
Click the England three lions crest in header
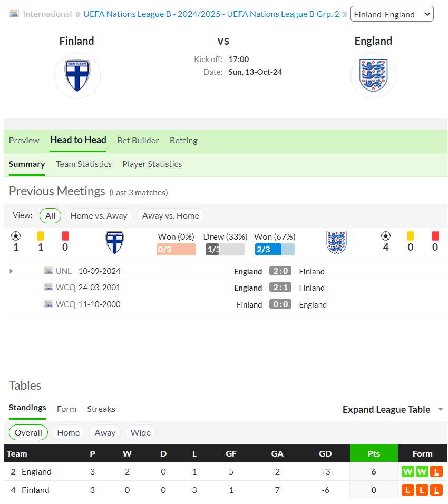click(x=373, y=75)
